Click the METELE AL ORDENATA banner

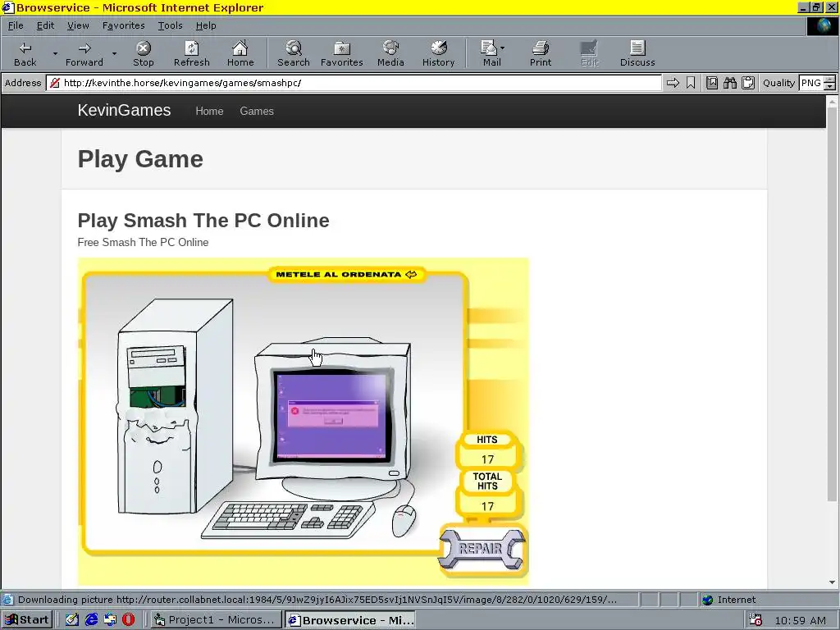(346, 274)
